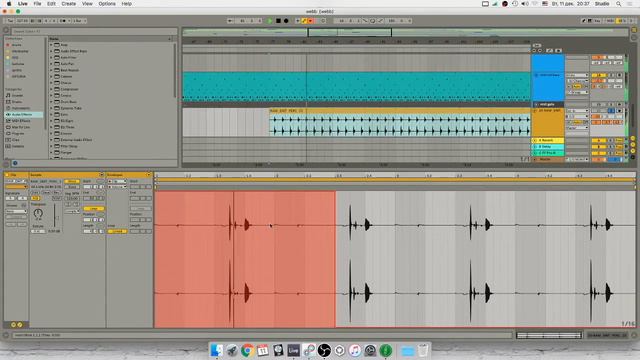Open the Options menu
Screen dimensions: 640x360
click(107, 4)
